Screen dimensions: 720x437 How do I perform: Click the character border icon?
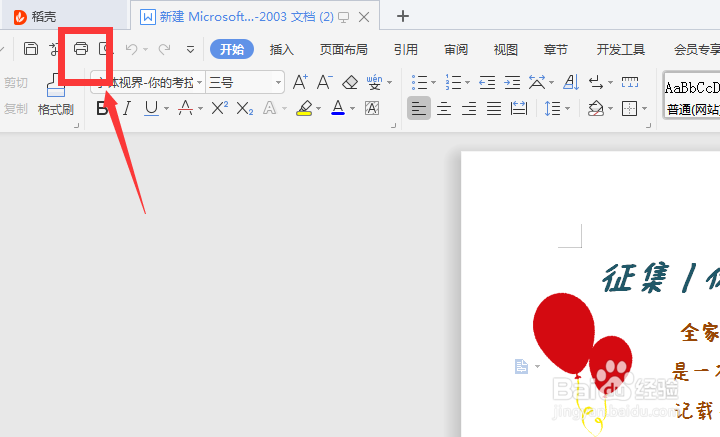[372, 108]
